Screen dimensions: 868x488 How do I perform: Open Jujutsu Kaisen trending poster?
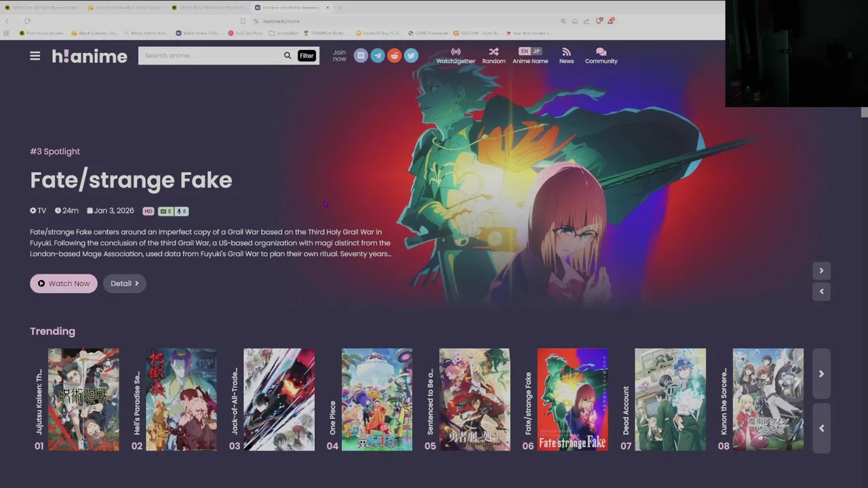[83, 400]
